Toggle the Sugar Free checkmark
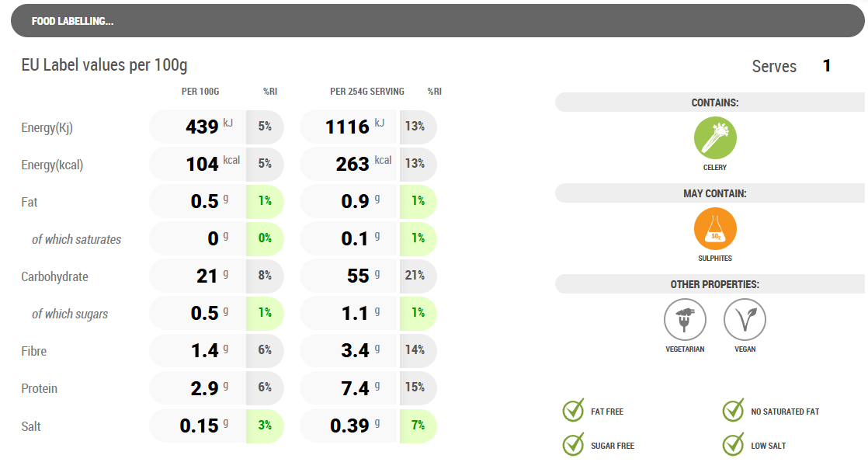The image size is (868, 476). tap(573, 445)
